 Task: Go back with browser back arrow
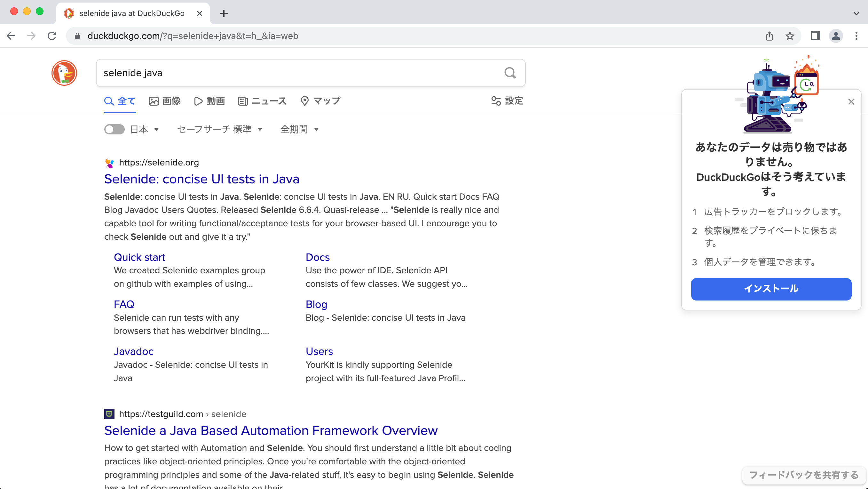(x=11, y=36)
